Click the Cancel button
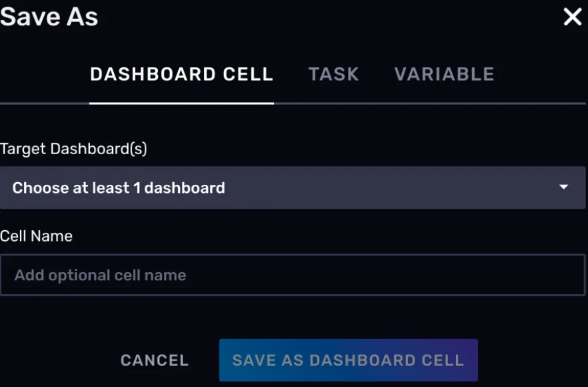 pyautogui.click(x=155, y=360)
